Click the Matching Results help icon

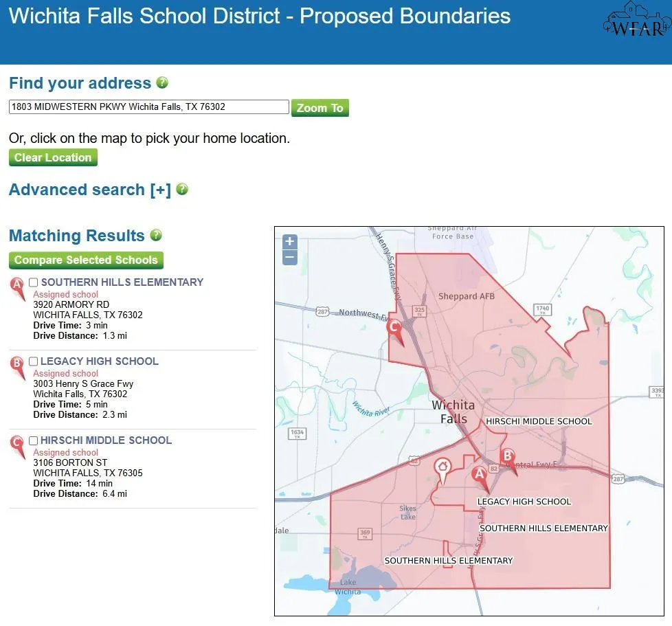pos(156,235)
